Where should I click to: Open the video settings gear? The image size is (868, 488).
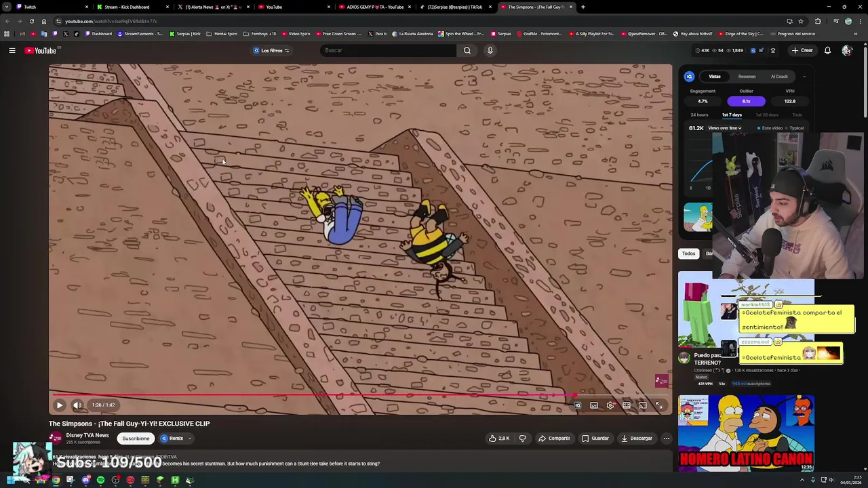tap(610, 405)
